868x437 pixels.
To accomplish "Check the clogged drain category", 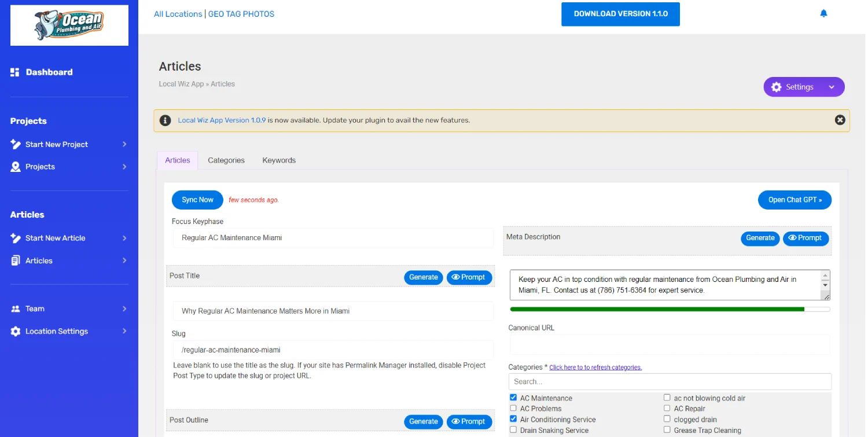I will click(667, 418).
